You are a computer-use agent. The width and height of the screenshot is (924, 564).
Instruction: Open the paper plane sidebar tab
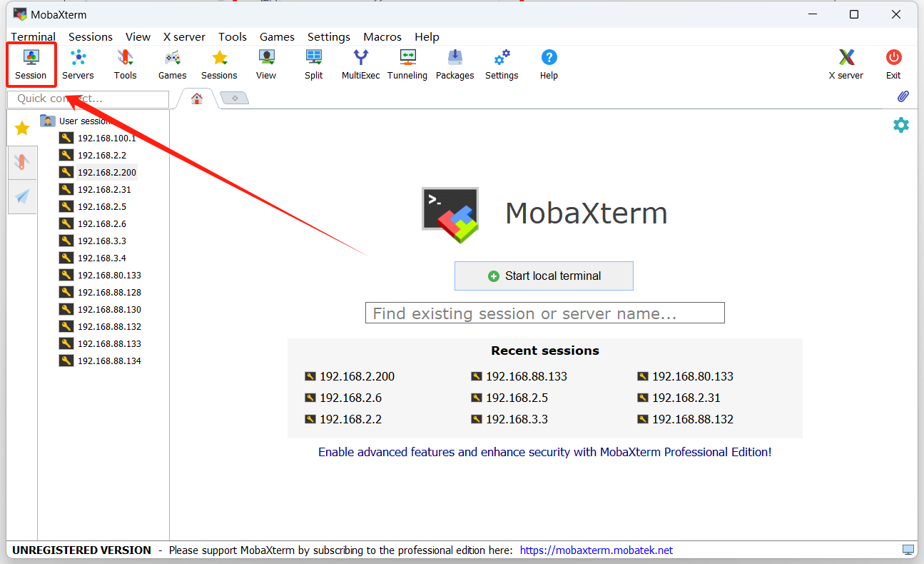(22, 196)
